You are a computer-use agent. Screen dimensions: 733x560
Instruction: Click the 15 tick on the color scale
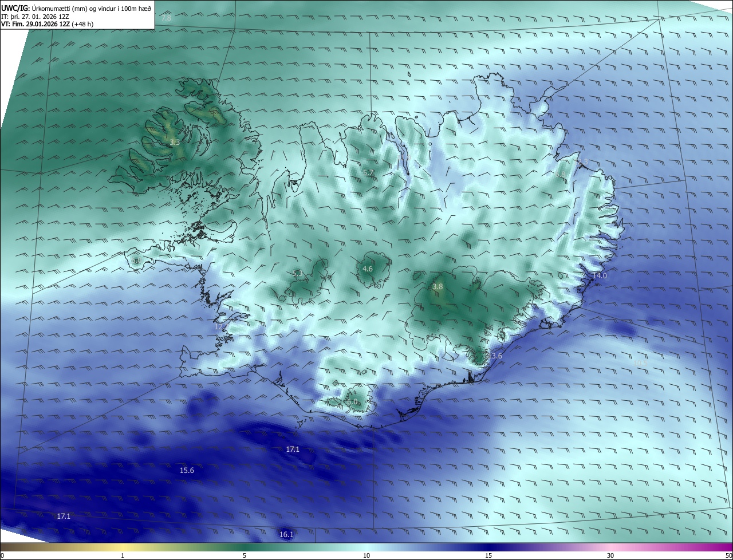(x=488, y=555)
